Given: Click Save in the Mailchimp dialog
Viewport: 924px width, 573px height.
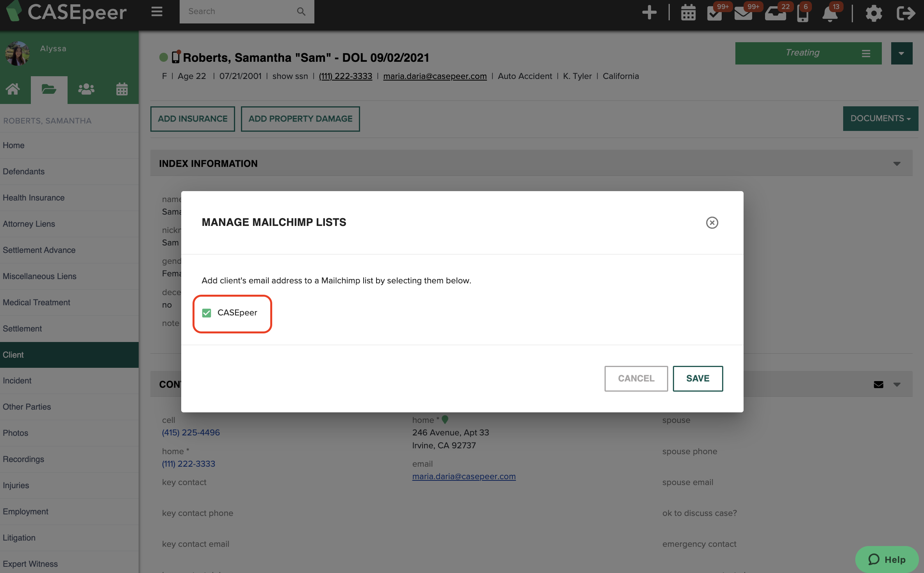Looking at the screenshot, I should (x=697, y=378).
